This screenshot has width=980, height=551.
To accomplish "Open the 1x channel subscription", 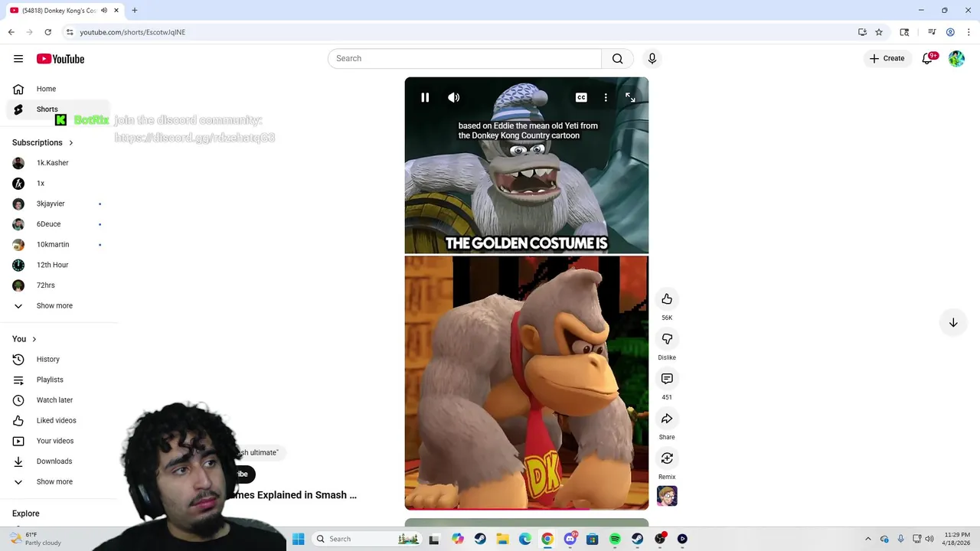I will (57, 184).
